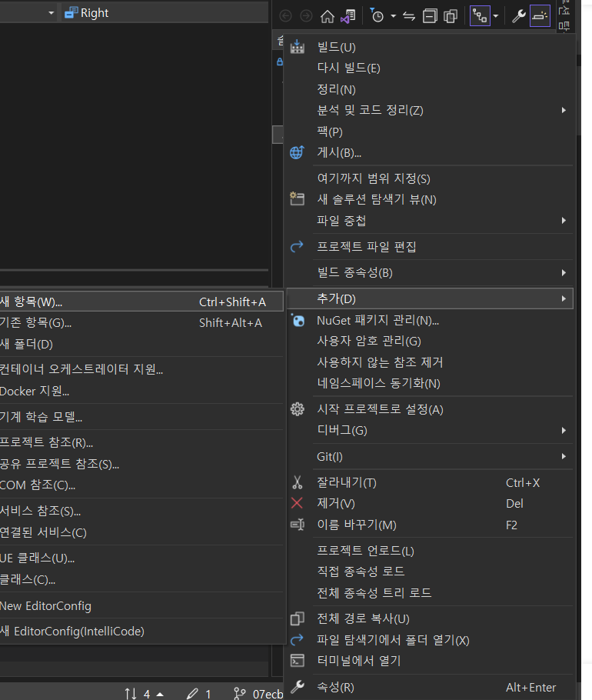Click the wrench Properties icon in toolbar
This screenshot has width=592, height=700.
click(518, 16)
